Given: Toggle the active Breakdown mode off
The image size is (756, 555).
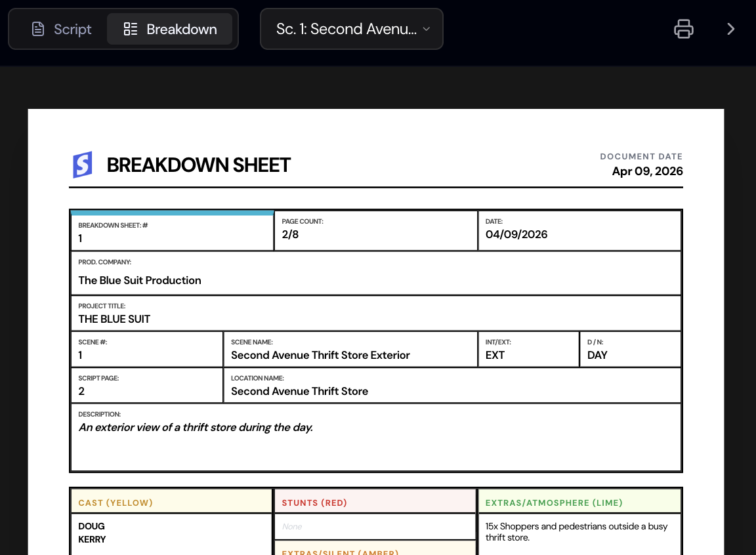Looking at the screenshot, I should (x=169, y=29).
